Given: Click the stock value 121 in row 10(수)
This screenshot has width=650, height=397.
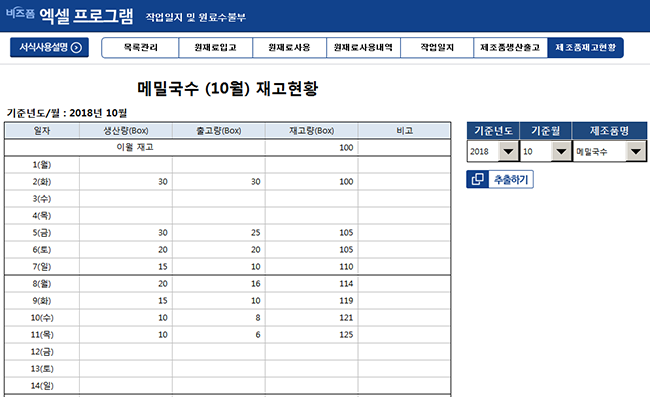Looking at the screenshot, I should (x=346, y=317).
